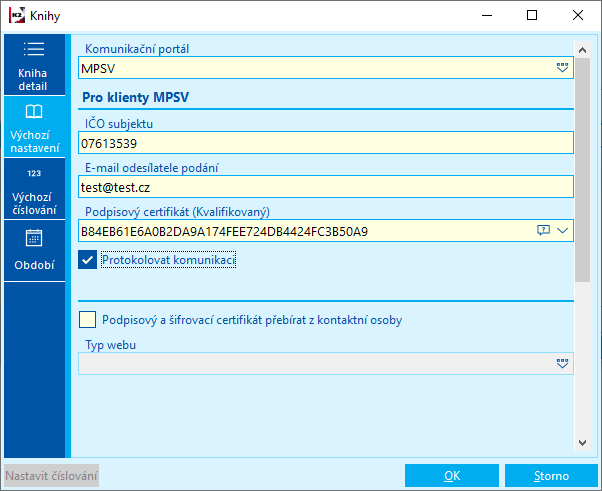The width and height of the screenshot is (602, 491).
Task: Show certificate info via the speech bubble icon
Action: pos(543,230)
